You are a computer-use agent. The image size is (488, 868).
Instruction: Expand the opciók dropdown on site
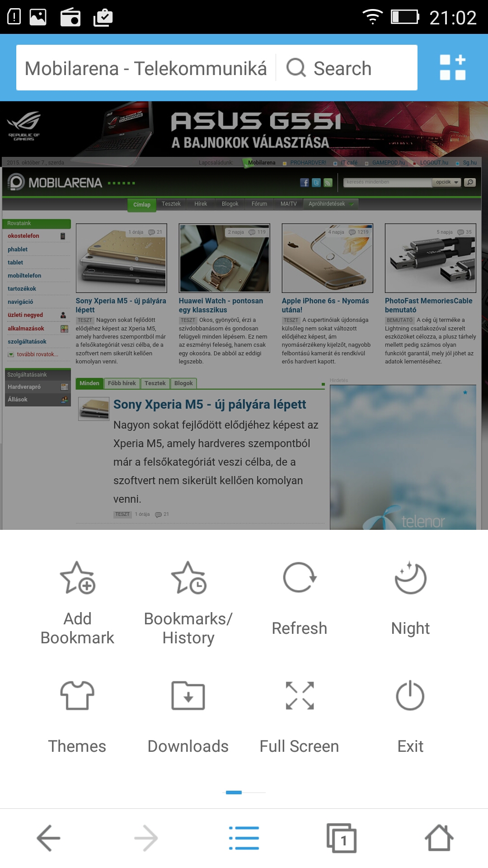coord(447,182)
